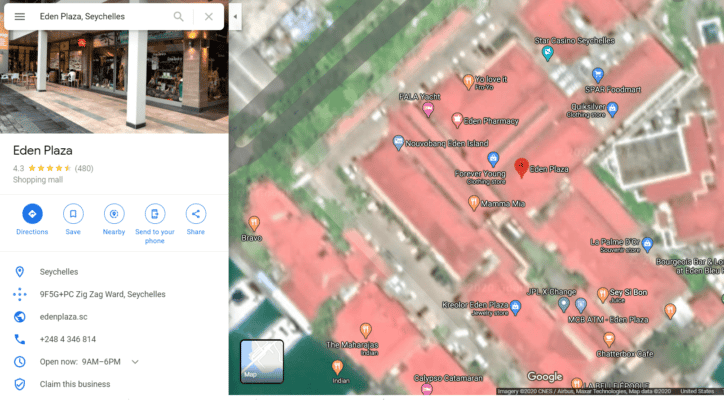
Task: Collapse the side panel arrow
Action: pos(235,17)
